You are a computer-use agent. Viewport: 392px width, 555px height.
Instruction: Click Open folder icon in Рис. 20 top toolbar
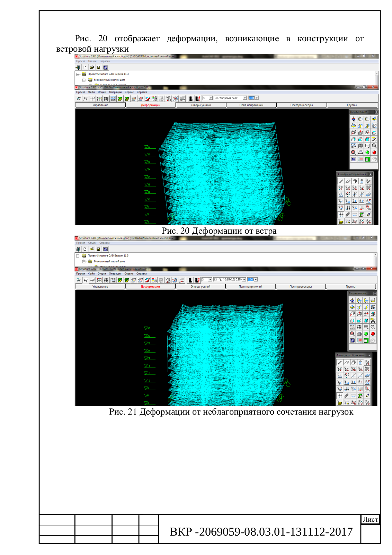pos(92,68)
